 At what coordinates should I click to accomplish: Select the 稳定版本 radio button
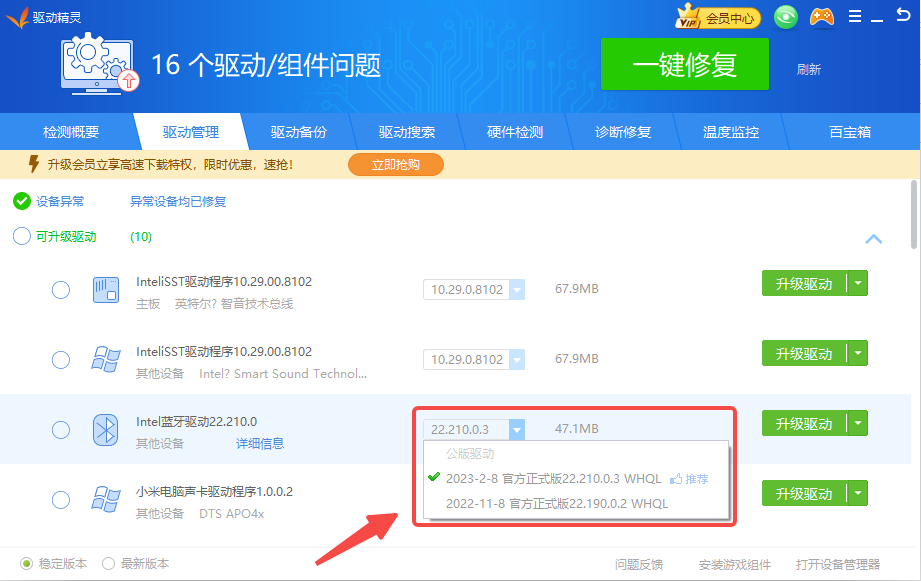27,563
